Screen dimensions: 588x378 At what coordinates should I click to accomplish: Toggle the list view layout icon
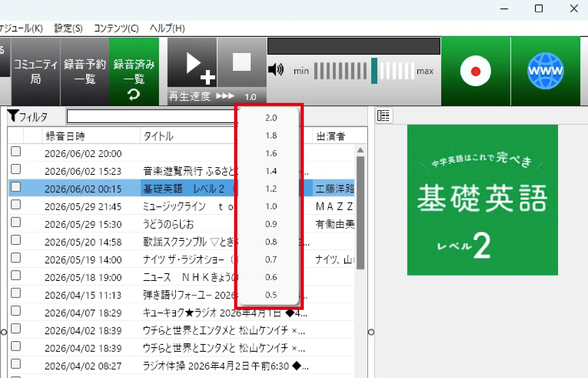tap(383, 116)
